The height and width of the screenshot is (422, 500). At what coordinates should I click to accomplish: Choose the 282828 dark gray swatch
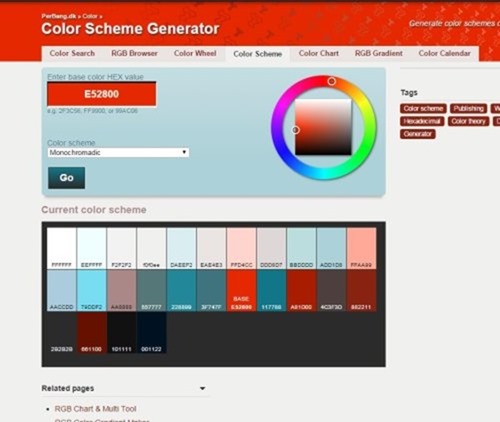pos(62,332)
